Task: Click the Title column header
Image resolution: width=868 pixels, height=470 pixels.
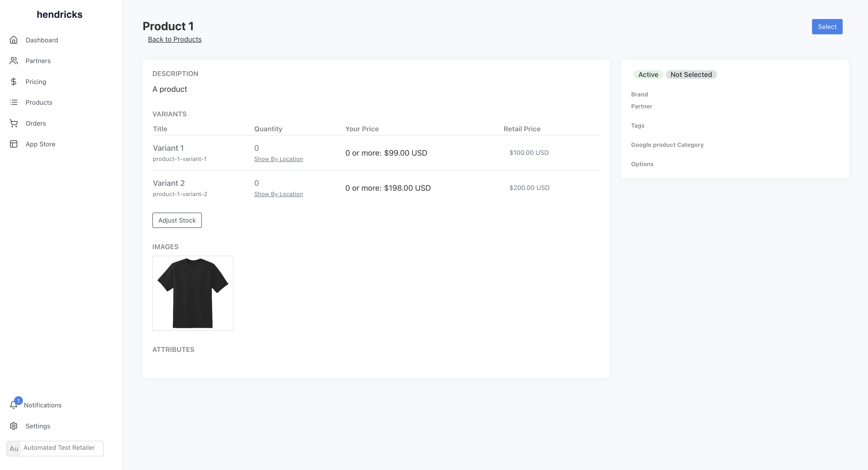Action: [160, 129]
